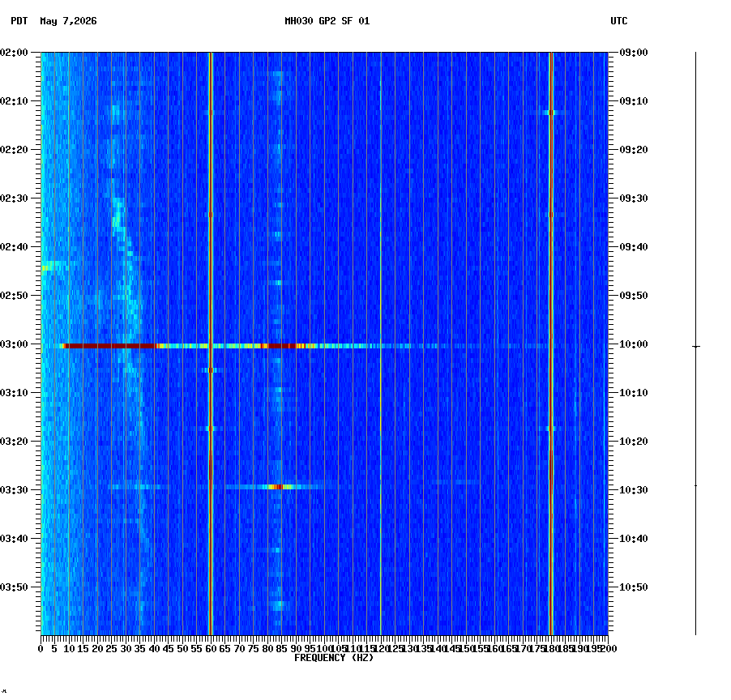Click the 65 Hz frequency axis label
Image resolution: width=731 pixels, height=700 pixels.
click(224, 649)
